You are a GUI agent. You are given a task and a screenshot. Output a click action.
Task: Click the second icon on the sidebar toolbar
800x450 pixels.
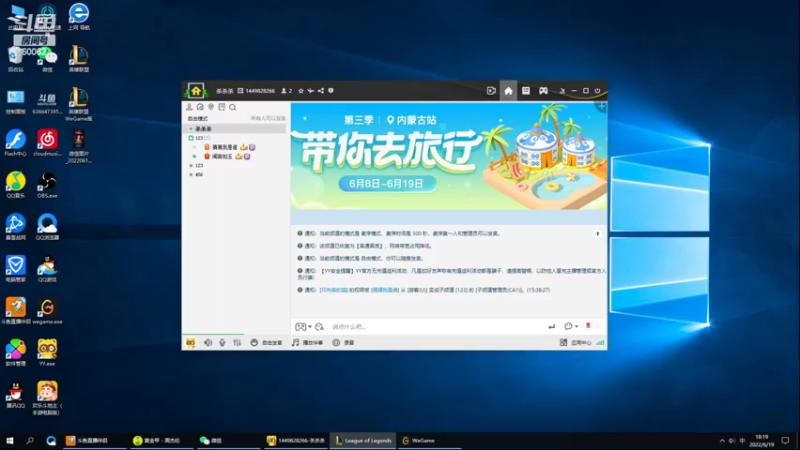click(x=200, y=107)
